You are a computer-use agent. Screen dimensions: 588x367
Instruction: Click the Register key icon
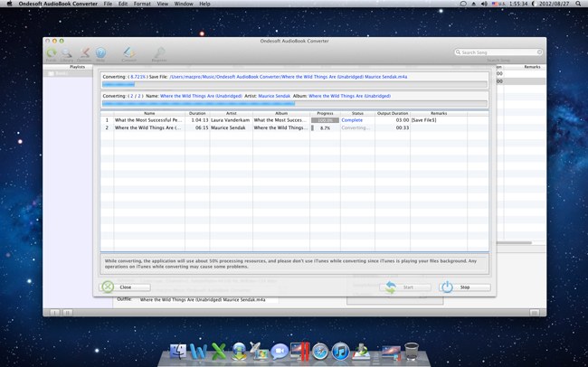point(159,52)
